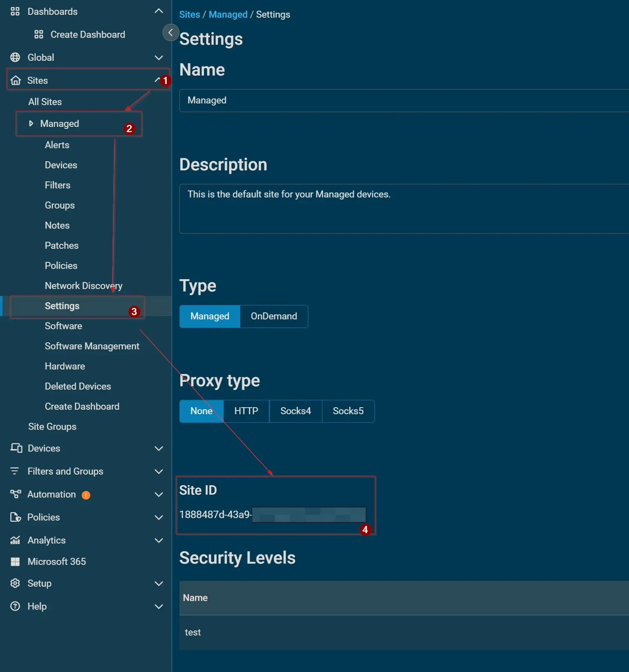Click the Global globe icon
The width and height of the screenshot is (629, 672).
pyautogui.click(x=15, y=57)
